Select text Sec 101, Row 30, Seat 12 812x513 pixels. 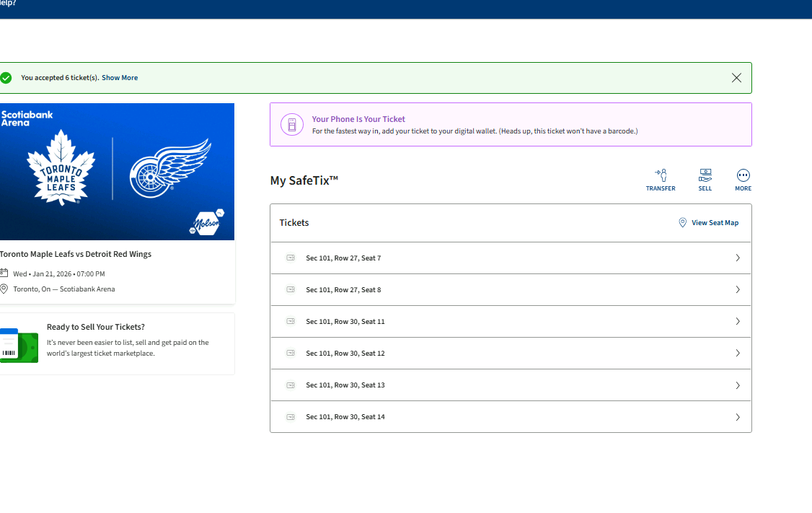[345, 353]
